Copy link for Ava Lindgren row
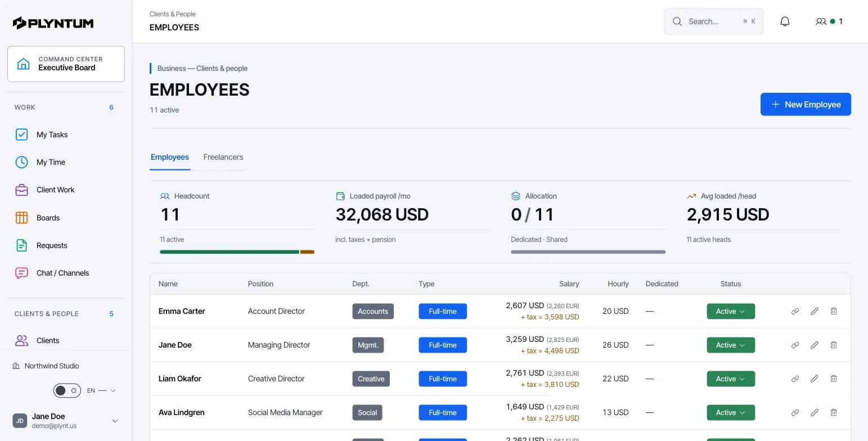Image resolution: width=868 pixels, height=441 pixels. [x=795, y=412]
